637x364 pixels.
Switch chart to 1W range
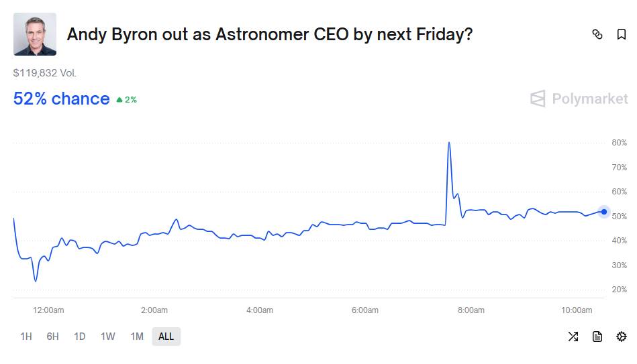click(x=107, y=337)
